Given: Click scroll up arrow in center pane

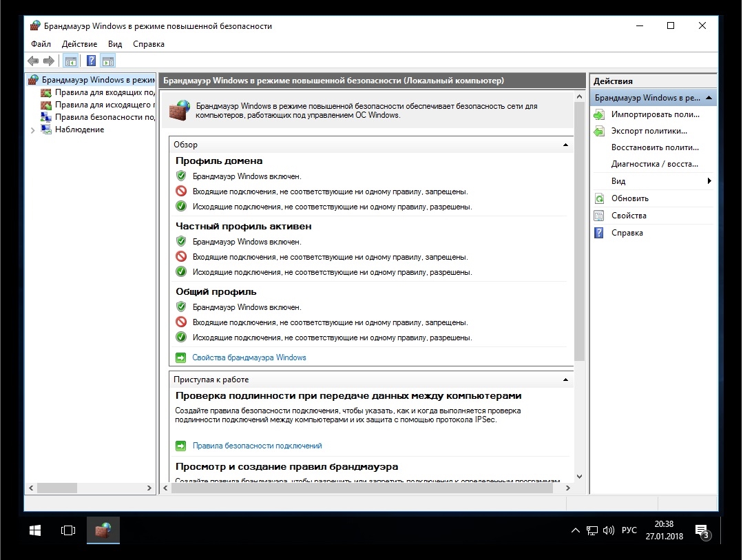Looking at the screenshot, I should tap(579, 96).
